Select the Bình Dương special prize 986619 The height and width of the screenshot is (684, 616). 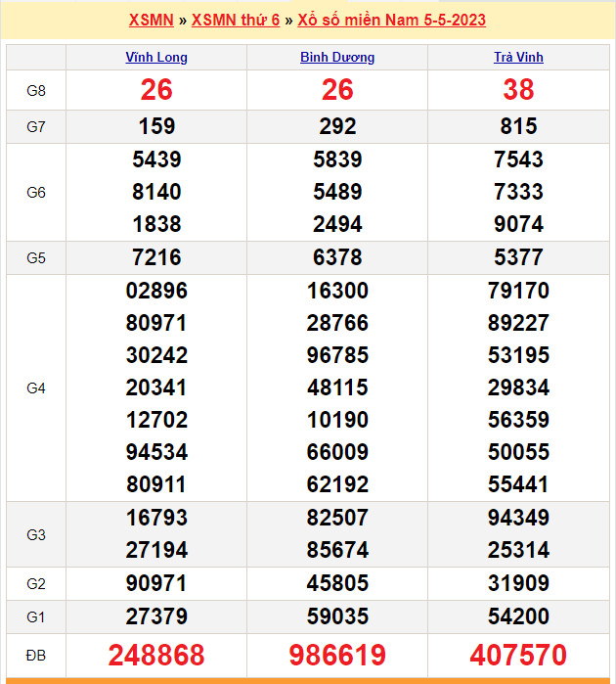pos(337,655)
